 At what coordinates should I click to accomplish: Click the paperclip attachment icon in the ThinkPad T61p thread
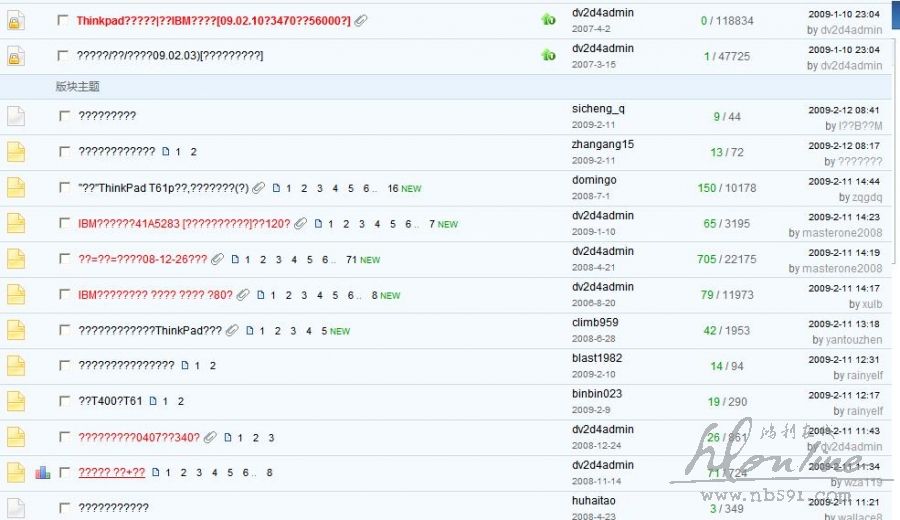coord(259,188)
